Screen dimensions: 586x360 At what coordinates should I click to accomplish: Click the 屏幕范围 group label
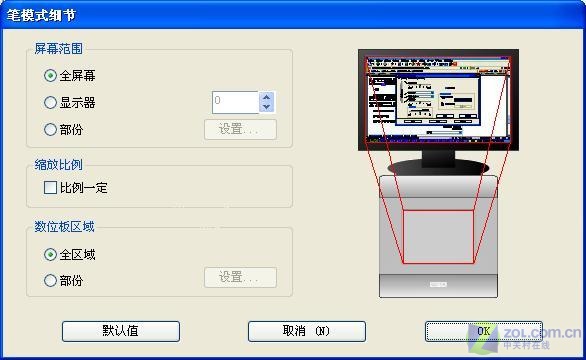(x=59, y=49)
